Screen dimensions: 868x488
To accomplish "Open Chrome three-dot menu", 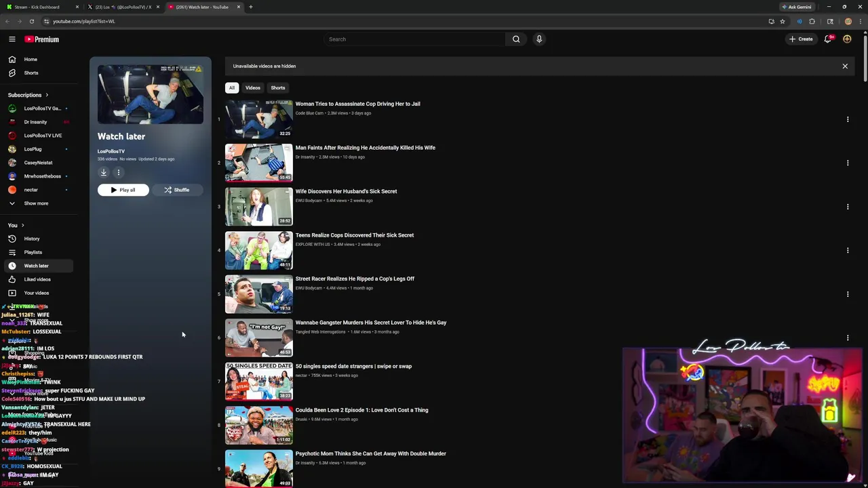I will coord(861,21).
